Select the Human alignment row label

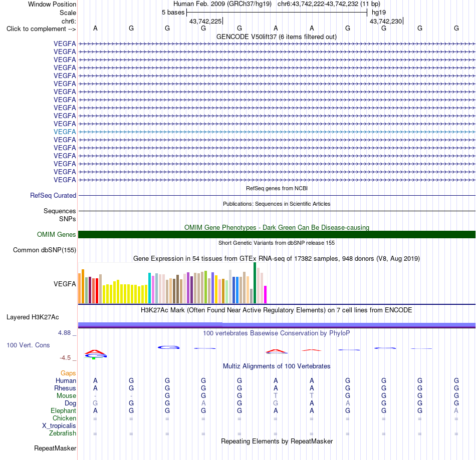[66, 380]
